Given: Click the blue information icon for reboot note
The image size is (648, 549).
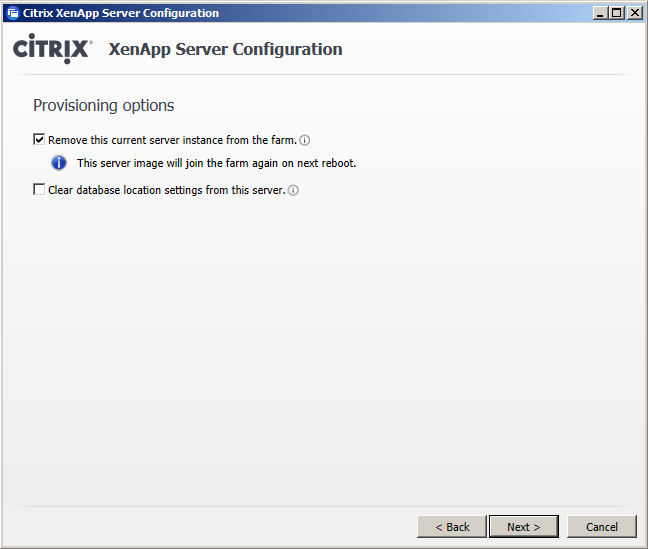Looking at the screenshot, I should (59, 163).
